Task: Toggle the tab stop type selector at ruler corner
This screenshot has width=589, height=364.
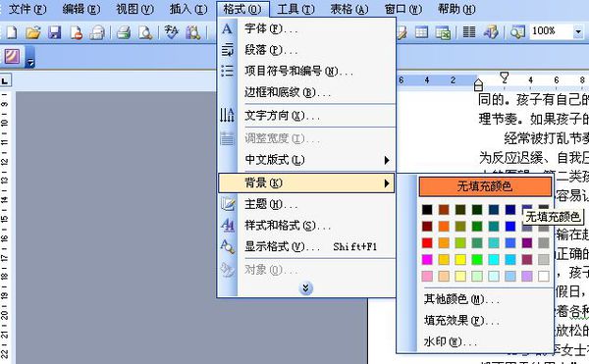Action: pyautogui.click(x=5, y=80)
